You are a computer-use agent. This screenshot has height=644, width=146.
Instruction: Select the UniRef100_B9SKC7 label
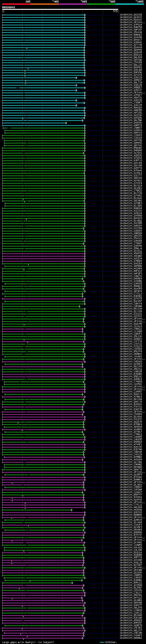tap(131, 40)
